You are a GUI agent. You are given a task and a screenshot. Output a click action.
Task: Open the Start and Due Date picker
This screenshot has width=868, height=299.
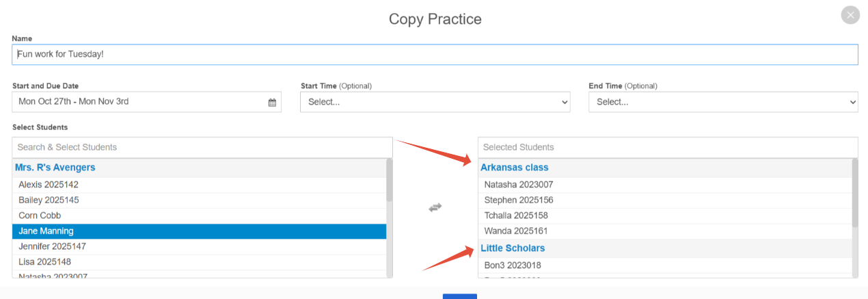click(146, 102)
